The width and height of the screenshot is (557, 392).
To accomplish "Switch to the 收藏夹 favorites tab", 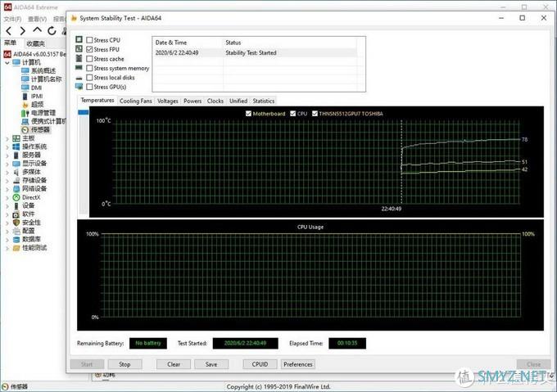I will (36, 43).
